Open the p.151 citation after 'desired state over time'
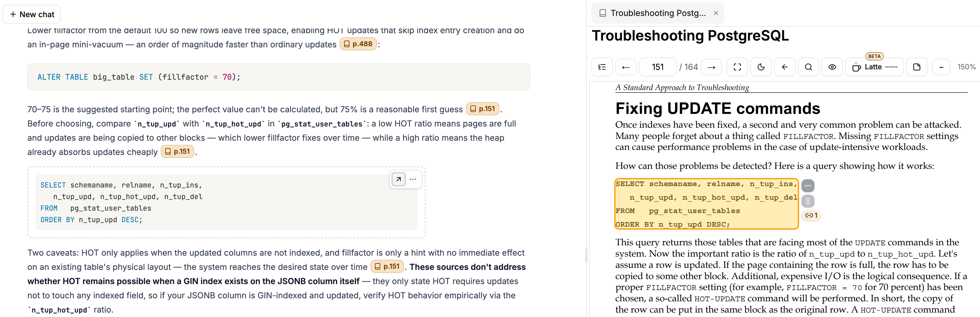Viewport: 980px width, 317px height. (387, 266)
